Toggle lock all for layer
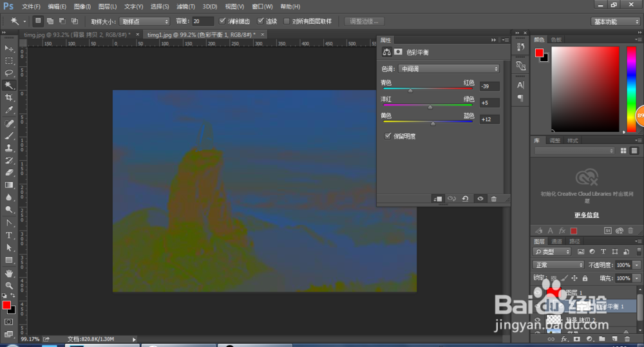644x347 pixels. tap(585, 278)
